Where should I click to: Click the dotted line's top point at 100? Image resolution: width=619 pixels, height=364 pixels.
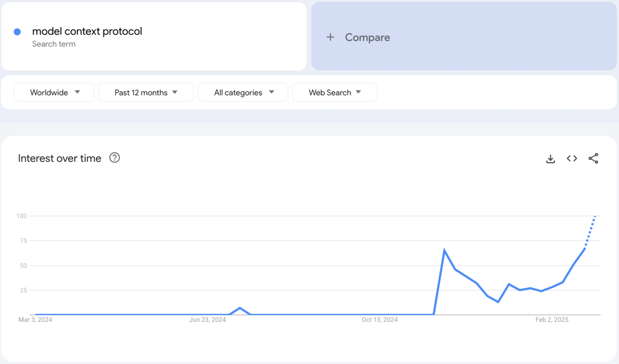point(595,216)
